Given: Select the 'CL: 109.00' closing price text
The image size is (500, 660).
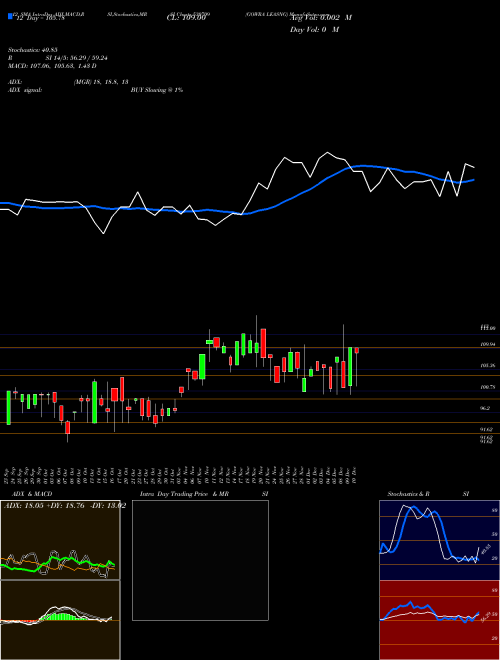Looking at the screenshot, I should [x=186, y=18].
